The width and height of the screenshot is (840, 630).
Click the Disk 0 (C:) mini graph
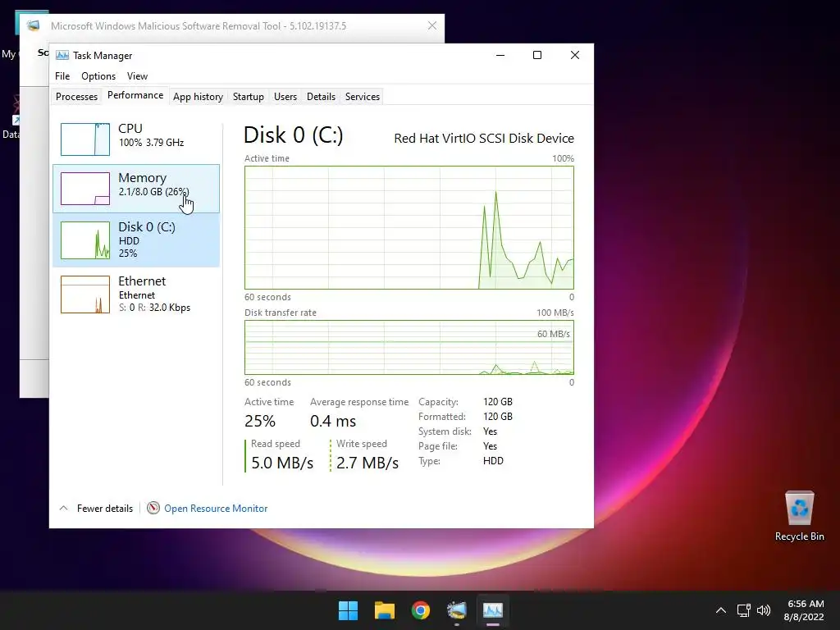(x=85, y=240)
